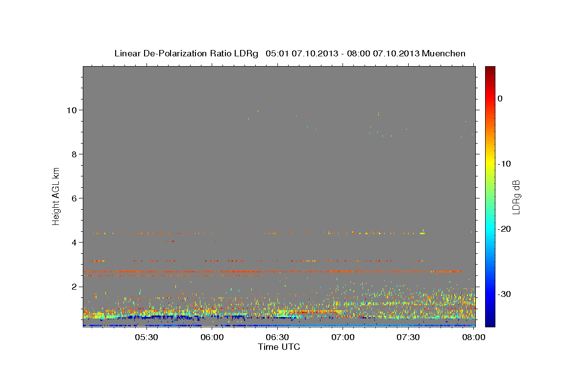The height and width of the screenshot is (392, 588).
Task: Click the x-axis tick label "08:00"
Action: (x=474, y=337)
